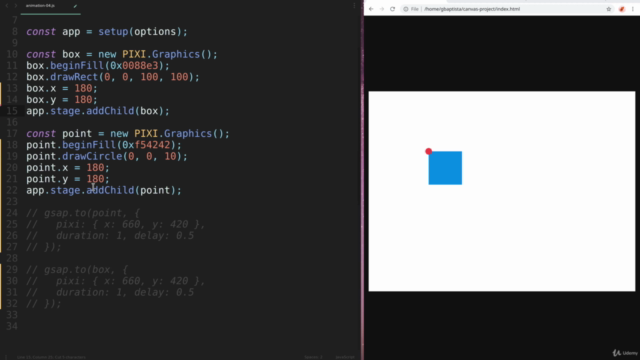Click 'setup' function call on line 8

[113, 32]
